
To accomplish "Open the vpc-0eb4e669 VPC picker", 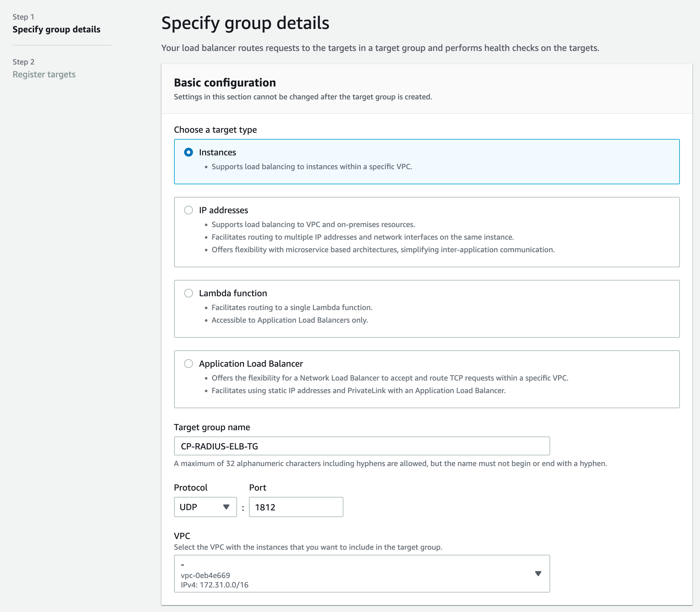I will (362, 573).
